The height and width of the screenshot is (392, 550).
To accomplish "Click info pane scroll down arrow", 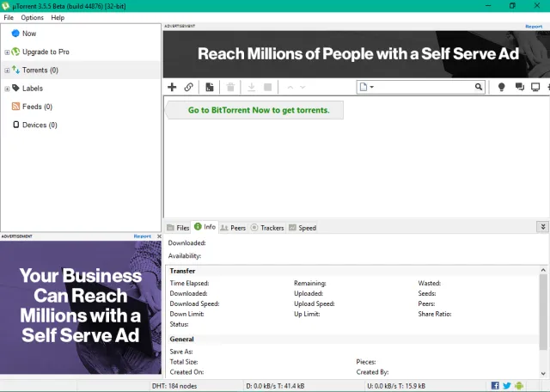I will coord(543,373).
